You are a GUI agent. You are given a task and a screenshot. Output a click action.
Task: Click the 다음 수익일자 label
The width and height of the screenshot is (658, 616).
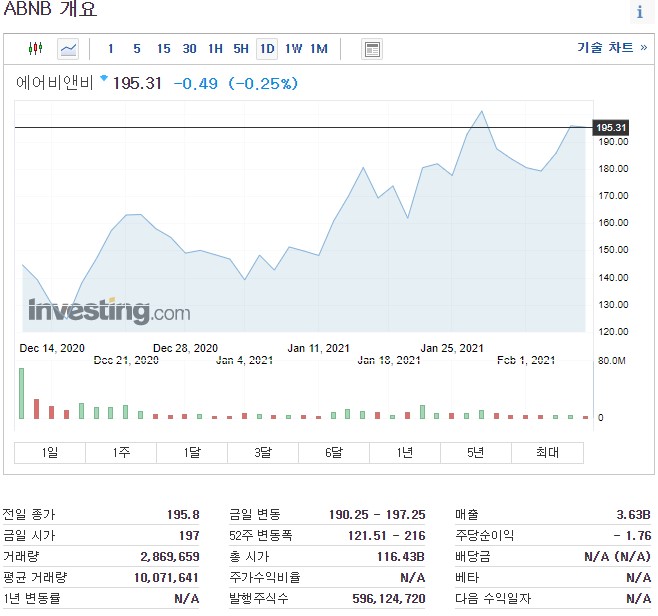493,598
